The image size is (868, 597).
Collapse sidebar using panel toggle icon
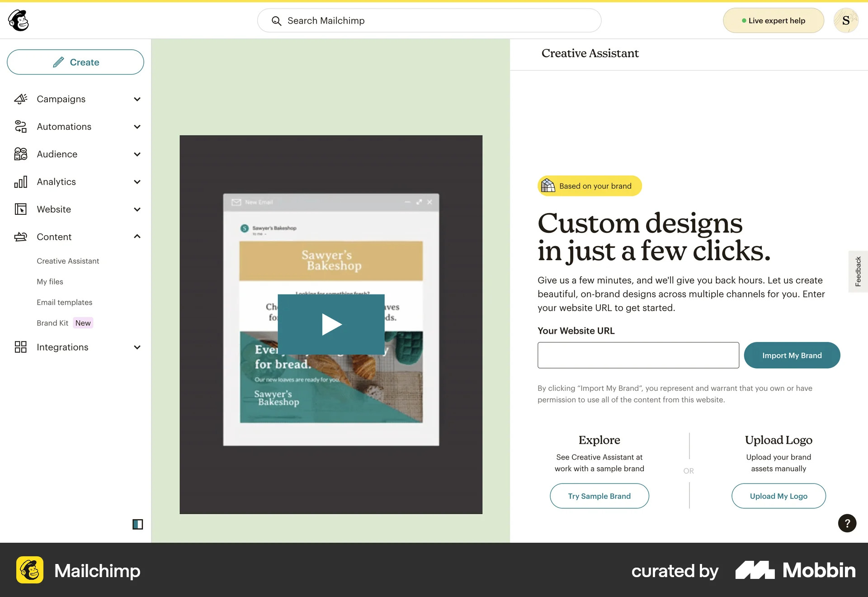[138, 524]
